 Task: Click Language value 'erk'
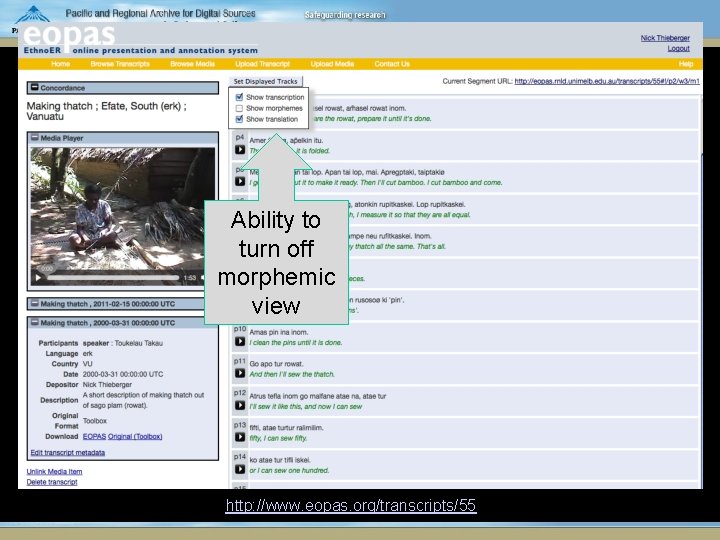click(x=87, y=354)
